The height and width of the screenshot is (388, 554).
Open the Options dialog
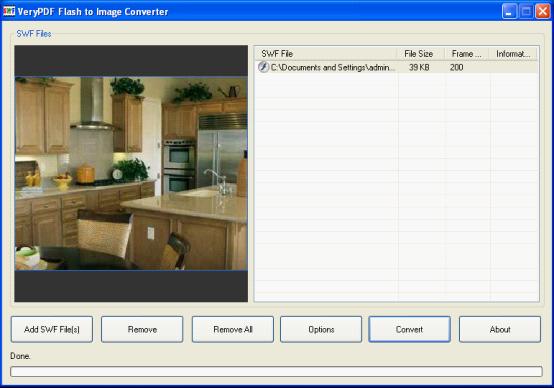tap(321, 329)
